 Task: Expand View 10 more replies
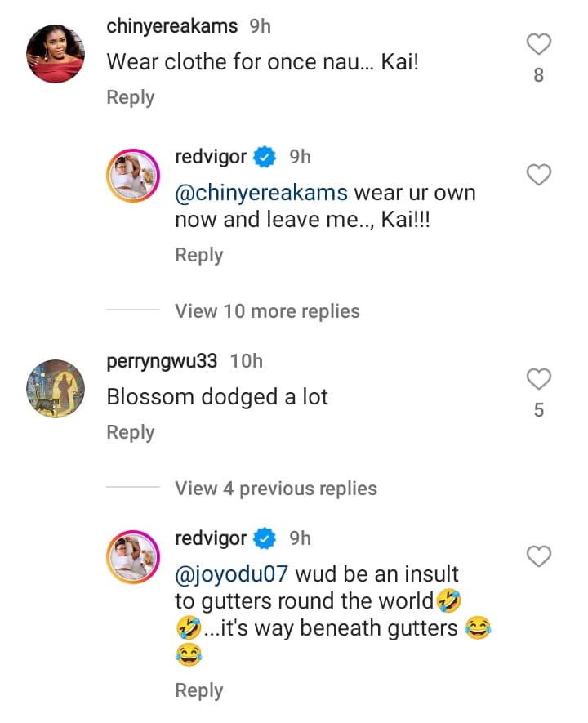point(267,311)
